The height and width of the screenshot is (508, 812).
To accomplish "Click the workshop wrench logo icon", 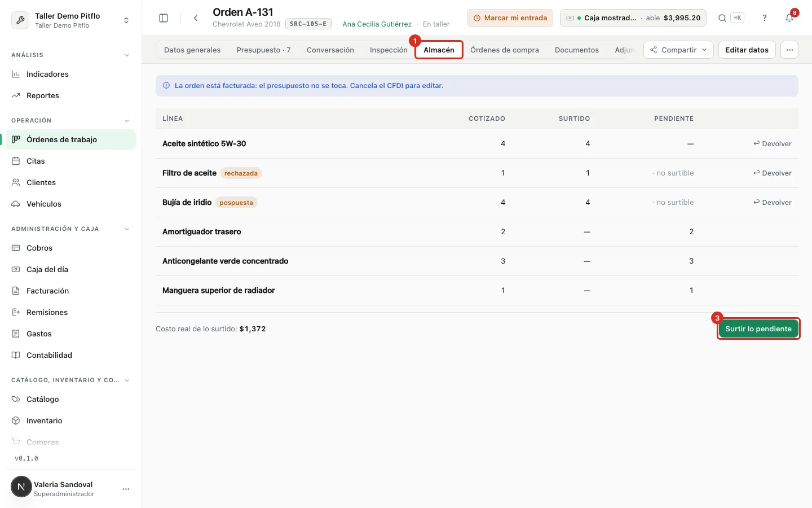I will click(20, 20).
